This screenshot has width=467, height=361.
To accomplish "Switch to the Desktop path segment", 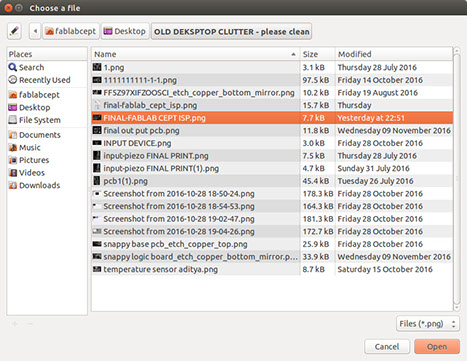I will 125,31.
